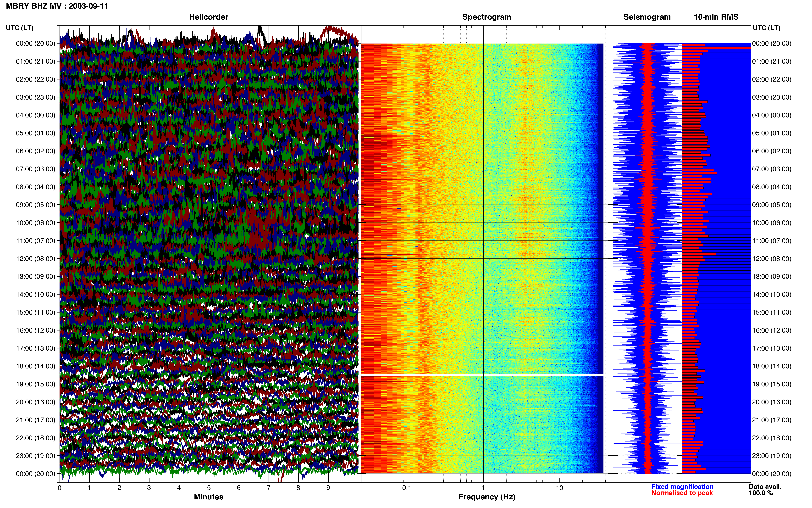Click the 'Fixed magnification' legend text
Image resolution: width=812 pixels, height=508 pixels.
(682, 486)
